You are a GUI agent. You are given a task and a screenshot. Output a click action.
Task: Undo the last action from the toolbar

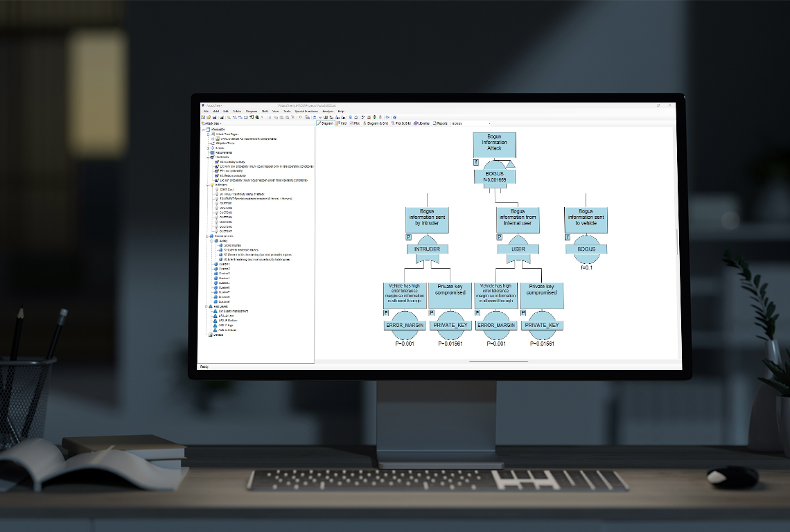point(300,117)
